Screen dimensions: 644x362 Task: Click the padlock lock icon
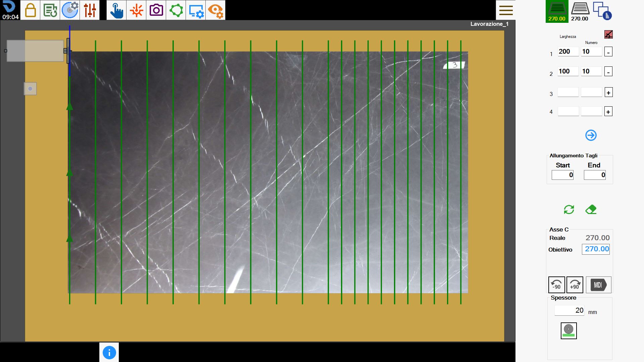tap(30, 10)
